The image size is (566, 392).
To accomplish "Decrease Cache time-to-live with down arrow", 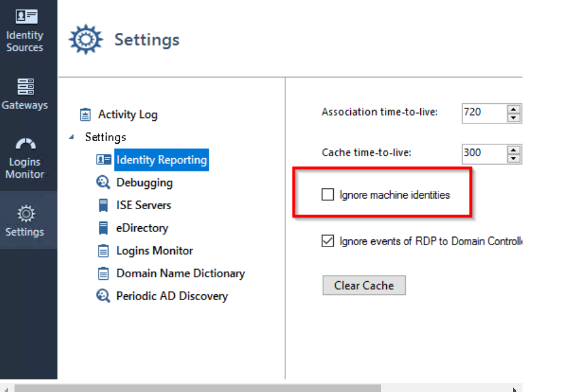I will [514, 158].
